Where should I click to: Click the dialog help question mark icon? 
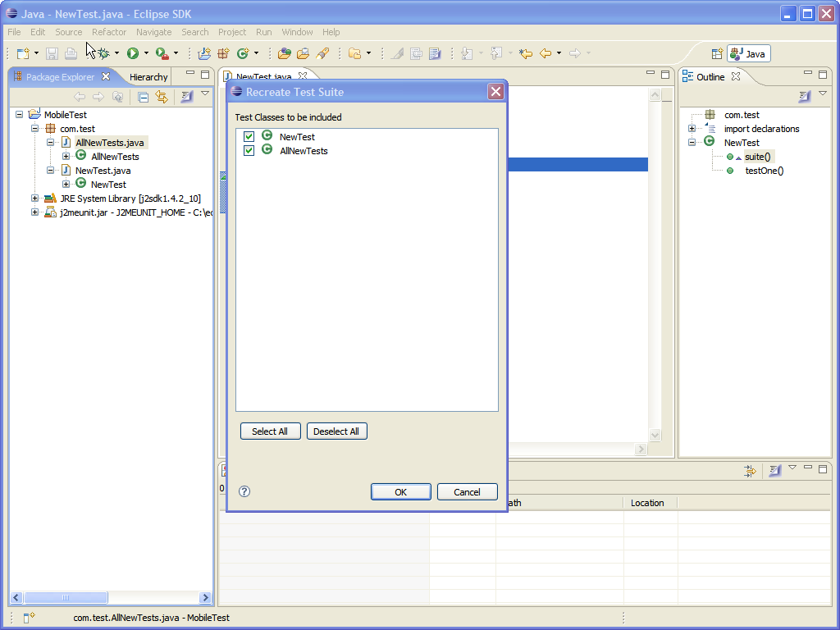244,491
